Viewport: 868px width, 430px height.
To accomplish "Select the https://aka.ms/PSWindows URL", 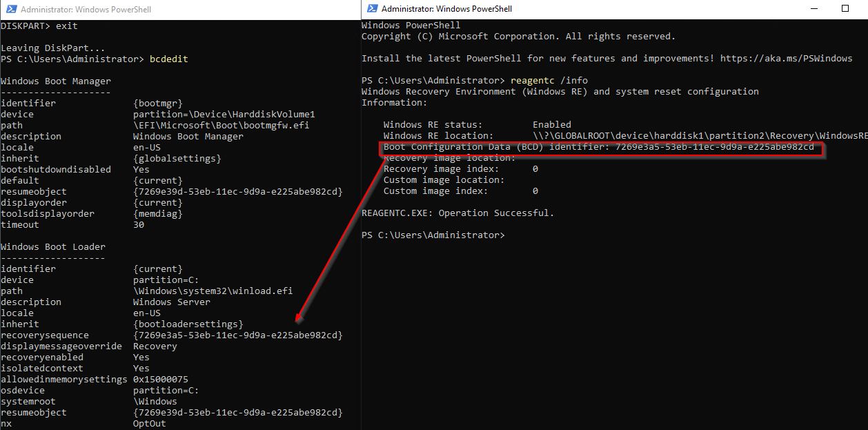I will click(787, 59).
